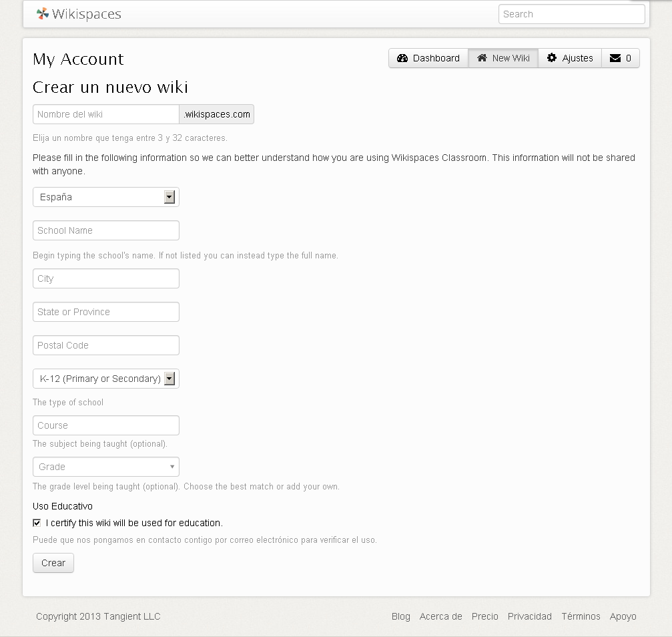Open the Privacidad footer link
Image resolution: width=672 pixels, height=637 pixels.
529,616
